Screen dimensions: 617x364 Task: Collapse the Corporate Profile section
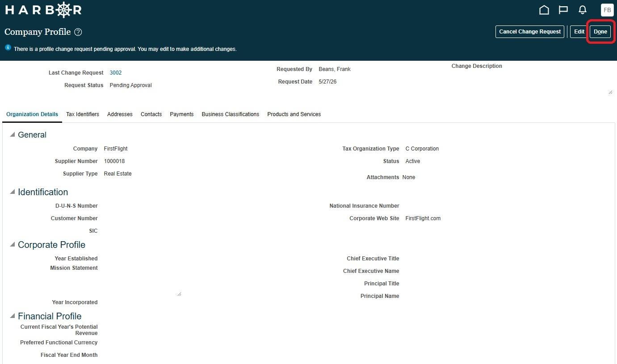pyautogui.click(x=13, y=244)
